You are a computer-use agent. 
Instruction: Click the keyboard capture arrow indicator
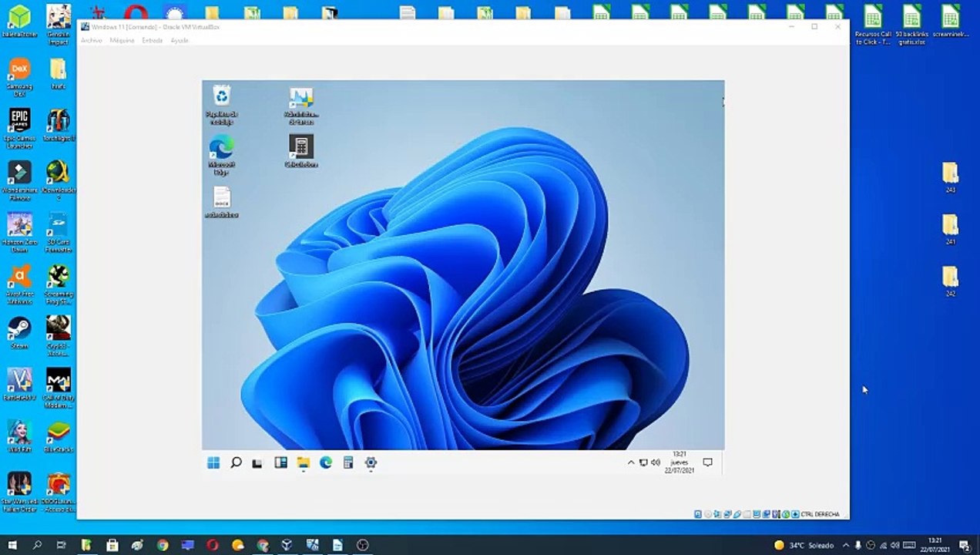tap(795, 514)
